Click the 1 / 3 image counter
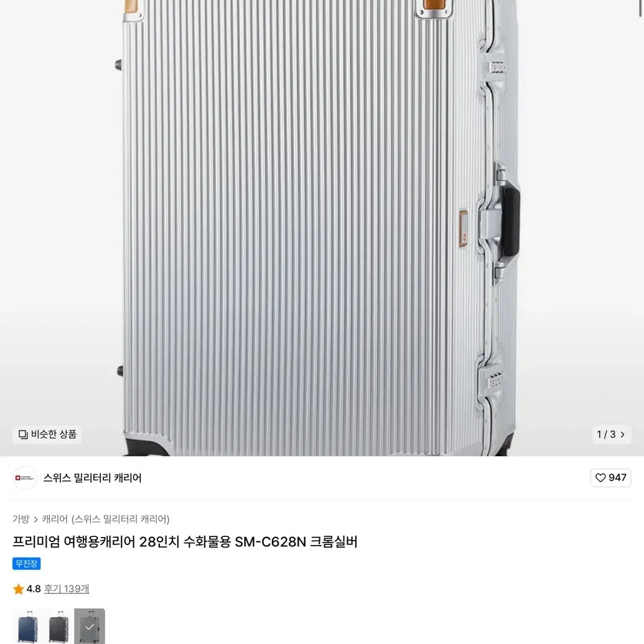The height and width of the screenshot is (644, 644). [606, 434]
